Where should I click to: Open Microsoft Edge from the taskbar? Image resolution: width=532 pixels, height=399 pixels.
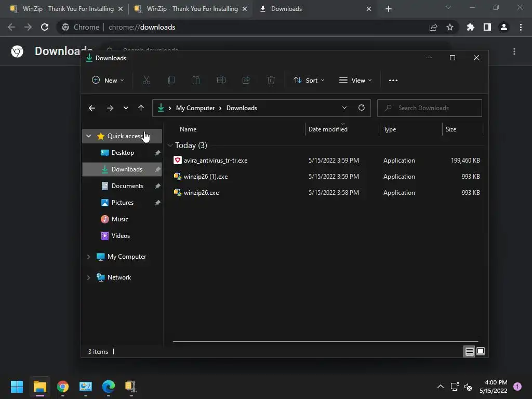[x=109, y=387]
